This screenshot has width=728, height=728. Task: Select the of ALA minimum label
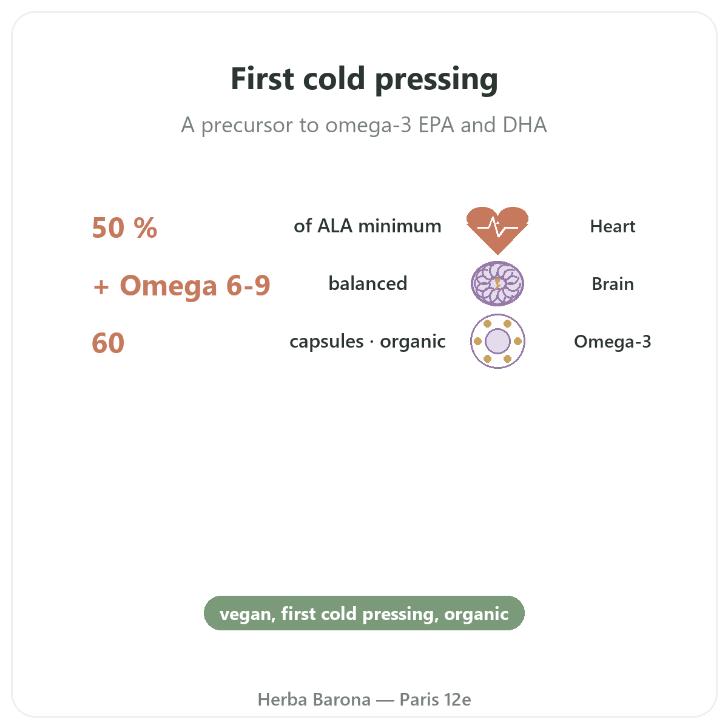click(368, 226)
